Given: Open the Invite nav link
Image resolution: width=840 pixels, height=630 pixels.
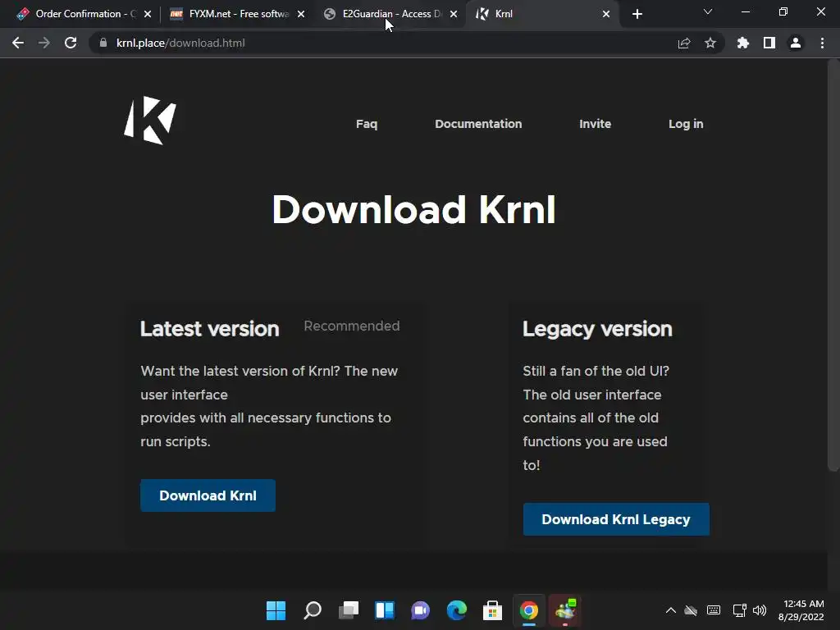Looking at the screenshot, I should point(595,124).
